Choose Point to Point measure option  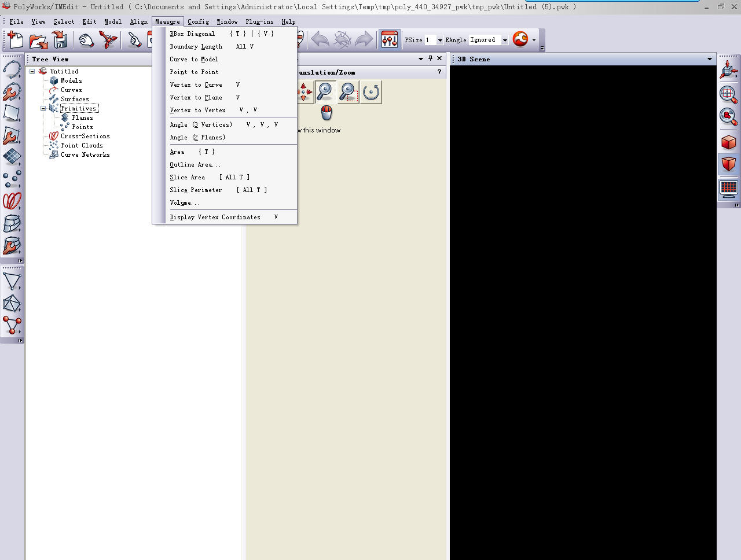pos(225,72)
